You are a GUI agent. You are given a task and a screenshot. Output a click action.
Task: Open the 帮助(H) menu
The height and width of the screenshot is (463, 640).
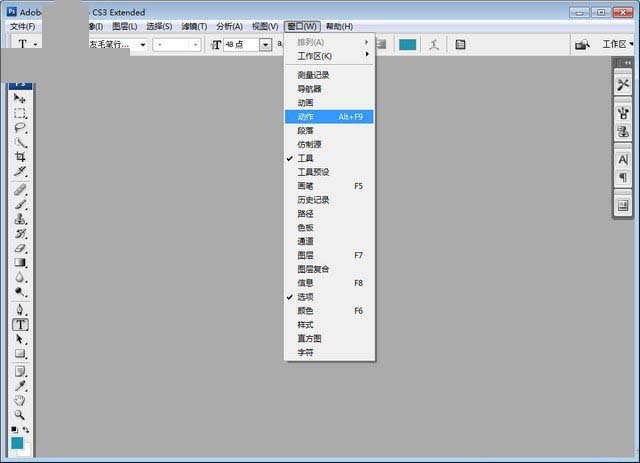tap(339, 27)
